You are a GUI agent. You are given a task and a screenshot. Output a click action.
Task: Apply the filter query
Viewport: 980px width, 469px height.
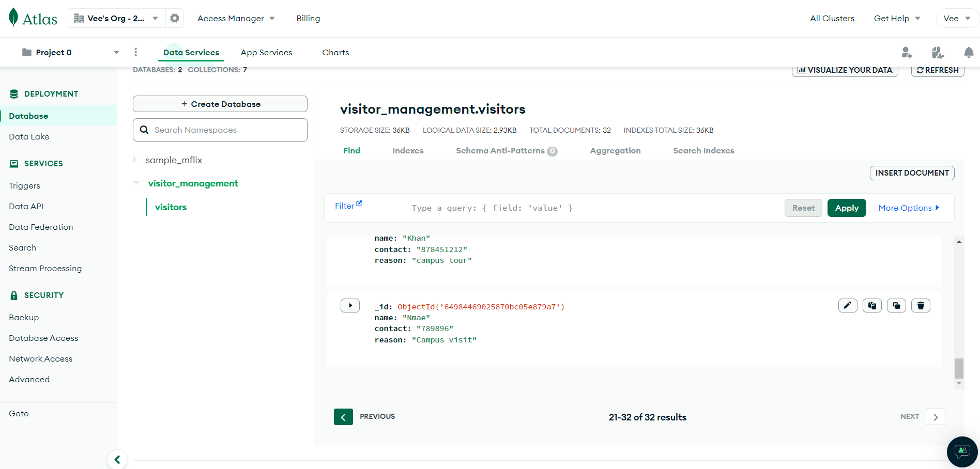coord(847,208)
